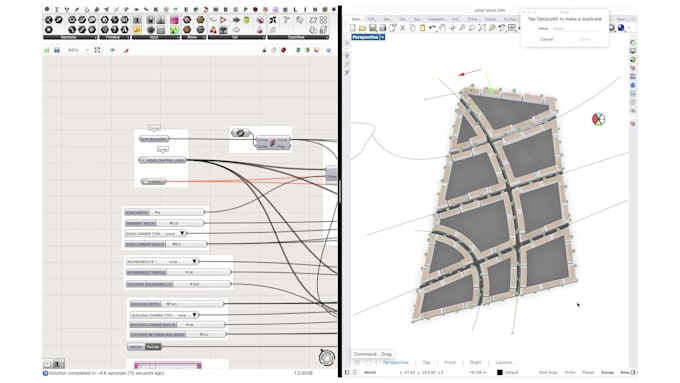Save the Grasshopper definition
This screenshot has width=680, height=383.
coord(57,50)
